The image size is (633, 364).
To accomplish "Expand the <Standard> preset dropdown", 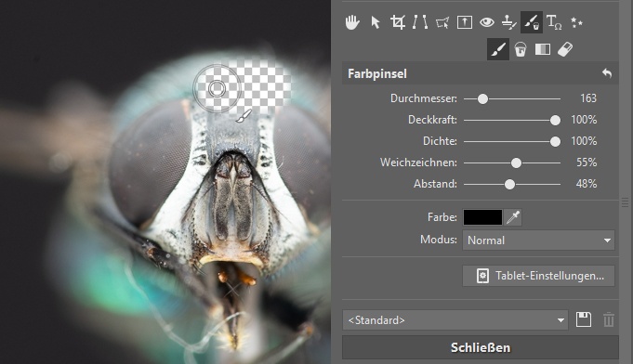I will [x=455, y=320].
